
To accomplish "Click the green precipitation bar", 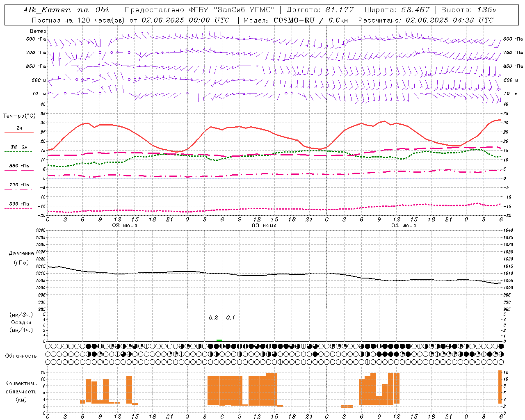I will point(219,340).
